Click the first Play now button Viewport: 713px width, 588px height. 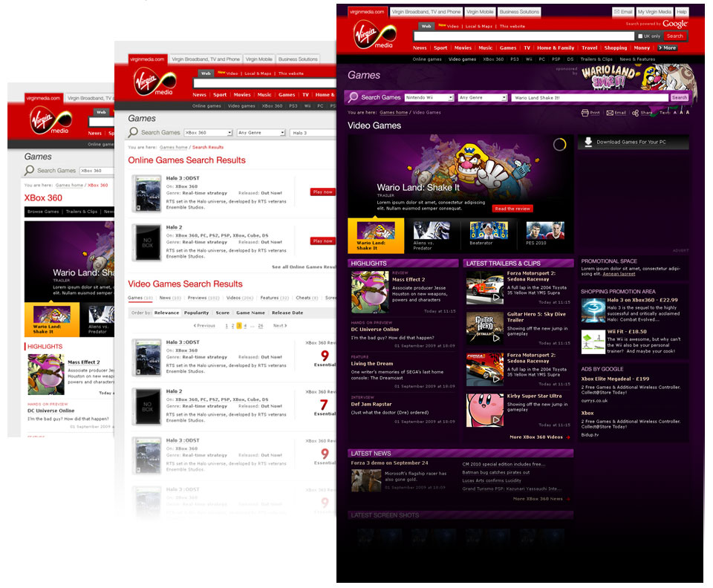(x=322, y=192)
